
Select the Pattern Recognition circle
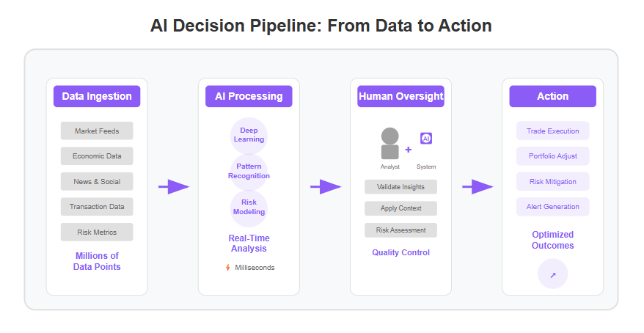click(249, 172)
